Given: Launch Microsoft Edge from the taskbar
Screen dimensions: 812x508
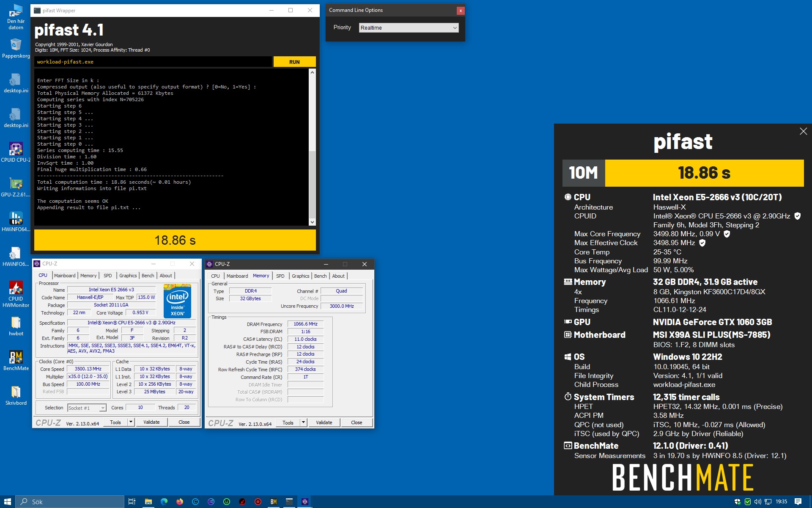Looking at the screenshot, I should (x=164, y=502).
